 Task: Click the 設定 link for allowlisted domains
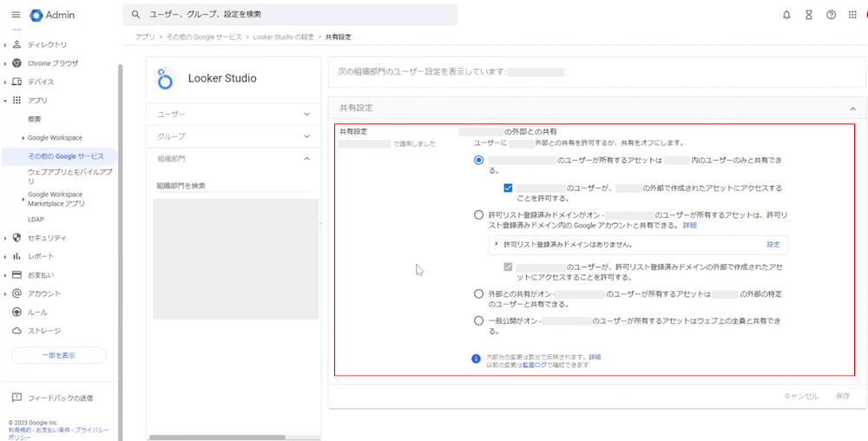[773, 245]
